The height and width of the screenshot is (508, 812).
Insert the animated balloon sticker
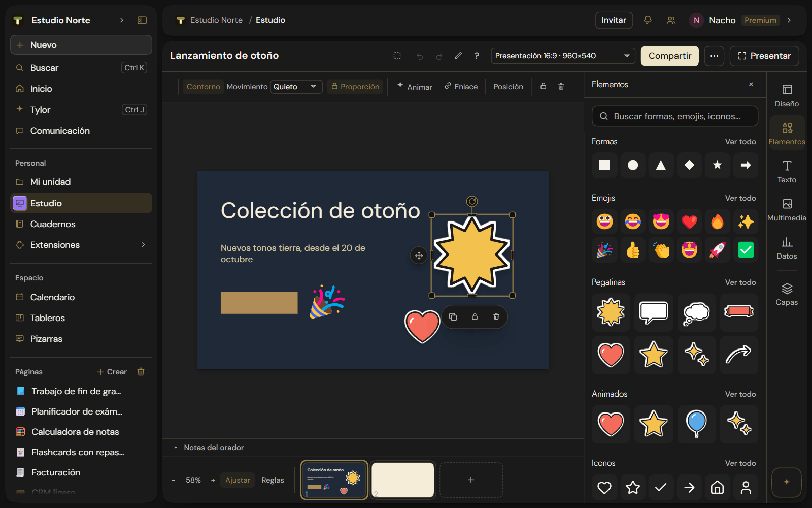pos(696,424)
